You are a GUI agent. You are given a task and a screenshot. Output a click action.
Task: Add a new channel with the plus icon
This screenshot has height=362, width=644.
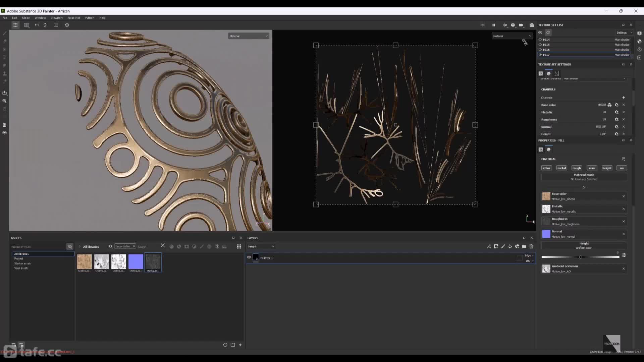pyautogui.click(x=624, y=98)
